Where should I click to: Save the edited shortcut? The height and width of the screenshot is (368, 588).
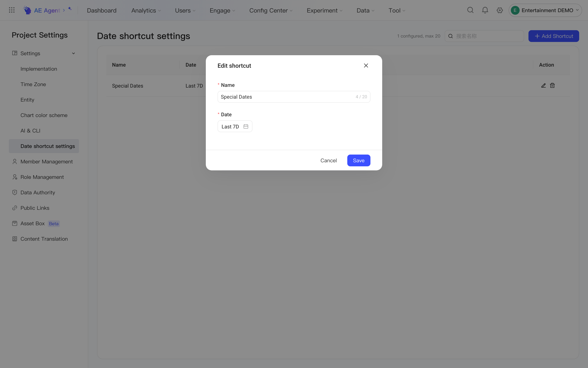tap(359, 160)
